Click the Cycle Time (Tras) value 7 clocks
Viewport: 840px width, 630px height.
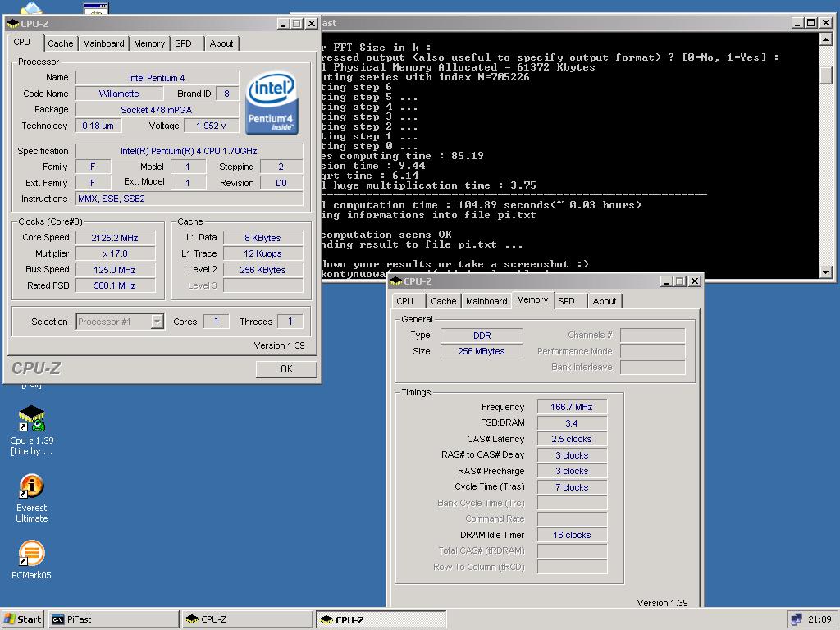(x=572, y=487)
